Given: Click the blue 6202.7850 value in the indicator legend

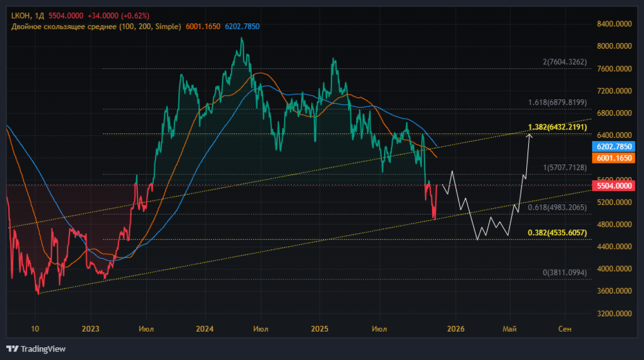Looking at the screenshot, I should coord(242,26).
